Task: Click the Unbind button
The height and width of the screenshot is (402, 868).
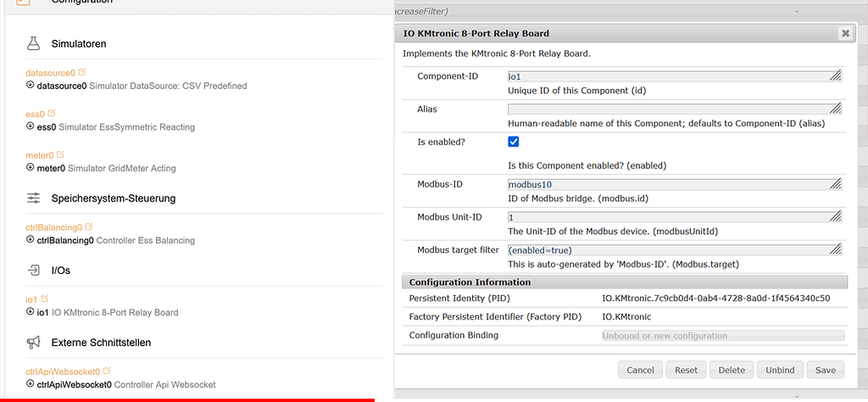Action: pos(780,370)
